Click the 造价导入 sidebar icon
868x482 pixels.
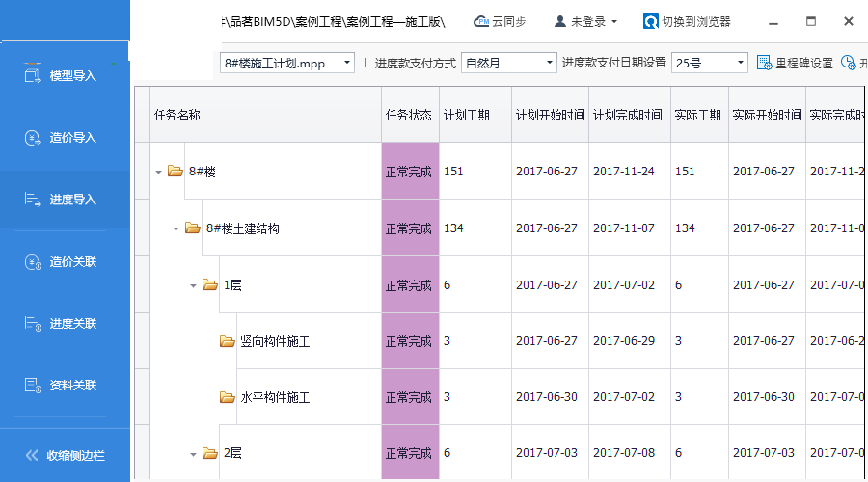click(31, 137)
